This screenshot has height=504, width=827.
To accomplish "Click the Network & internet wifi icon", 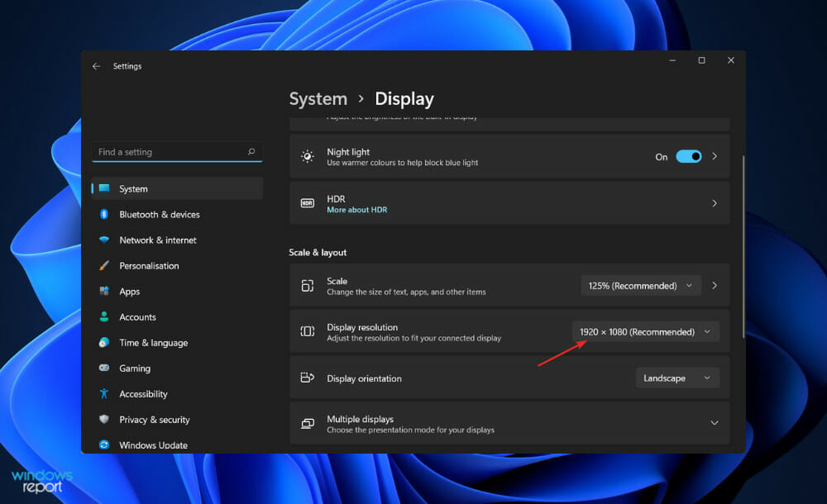I will click(104, 240).
